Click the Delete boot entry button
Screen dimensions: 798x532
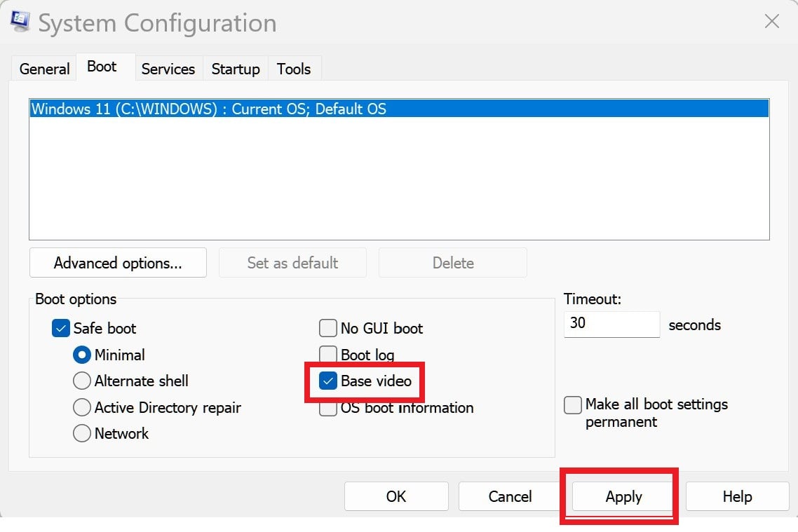[453, 262]
